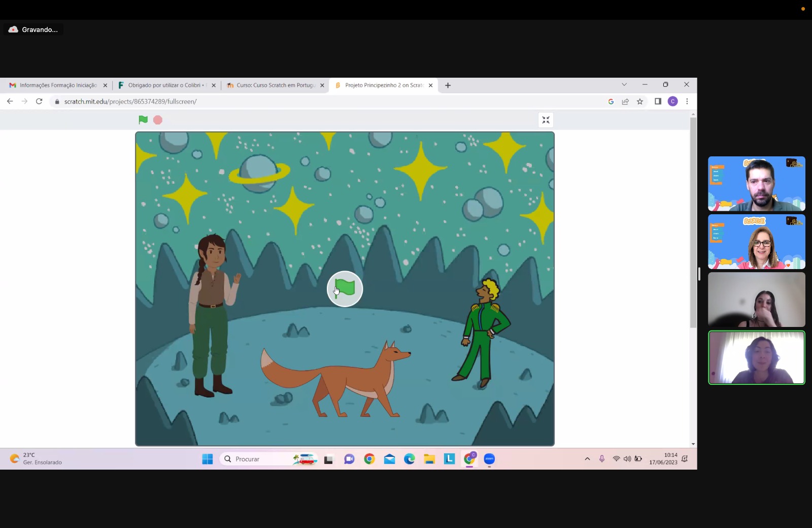Toggle the browser side panel
812x528 pixels.
(658, 102)
